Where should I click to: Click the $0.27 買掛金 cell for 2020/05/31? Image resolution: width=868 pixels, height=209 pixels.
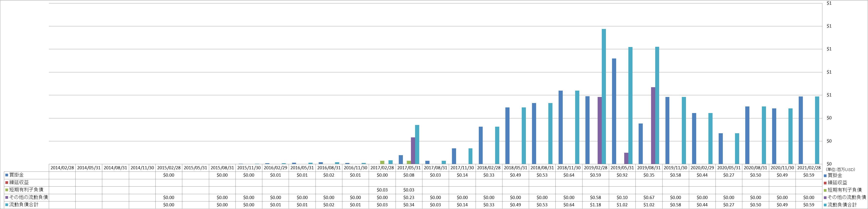point(729,175)
